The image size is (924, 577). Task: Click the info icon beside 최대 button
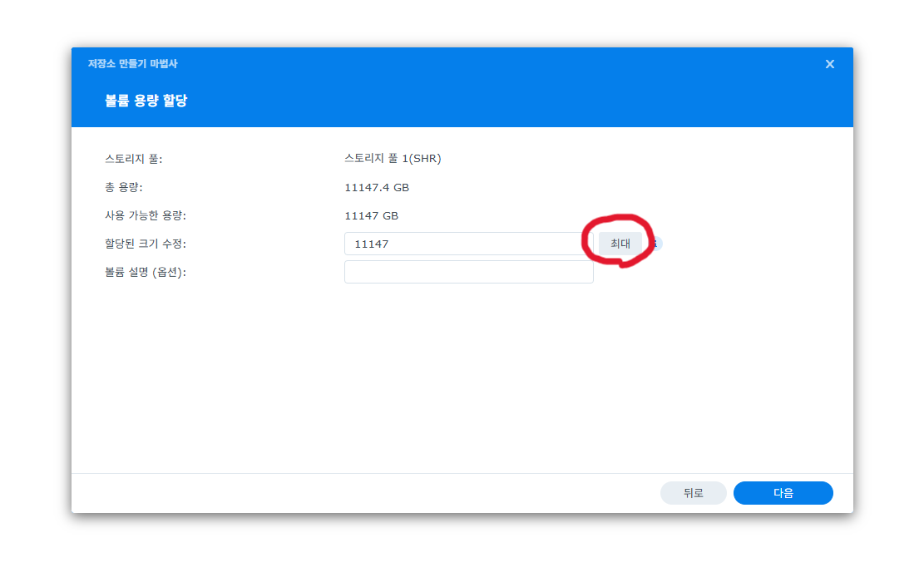(655, 244)
